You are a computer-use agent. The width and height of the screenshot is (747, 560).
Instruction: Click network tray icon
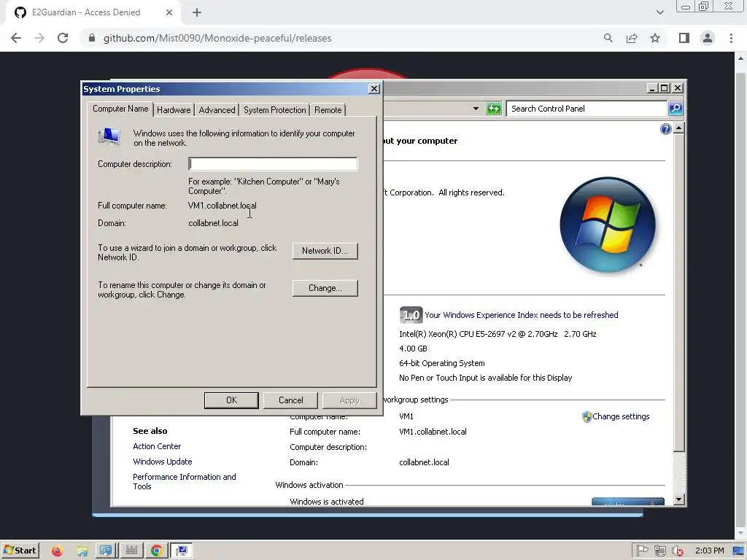pyautogui.click(x=659, y=551)
